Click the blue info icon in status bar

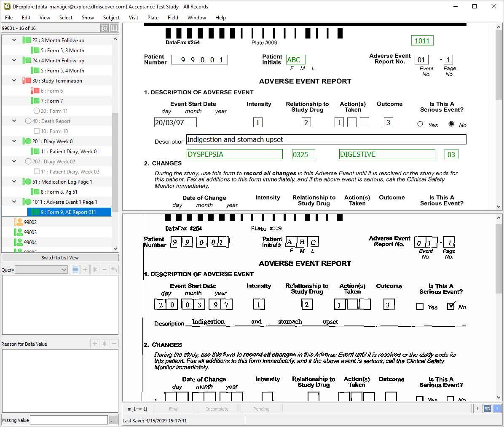pyautogui.click(x=497, y=408)
